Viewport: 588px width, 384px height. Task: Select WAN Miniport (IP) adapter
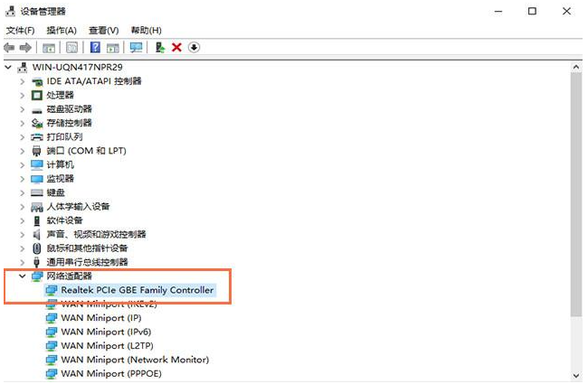tap(101, 318)
